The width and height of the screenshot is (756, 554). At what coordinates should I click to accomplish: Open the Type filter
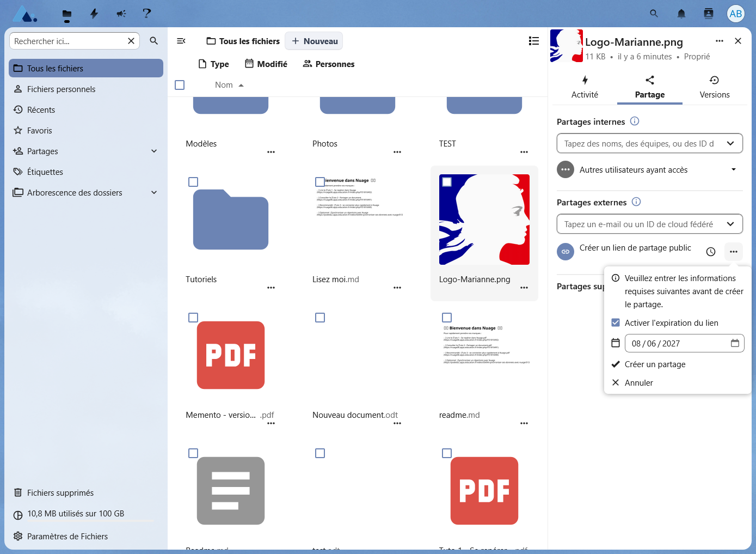click(213, 64)
